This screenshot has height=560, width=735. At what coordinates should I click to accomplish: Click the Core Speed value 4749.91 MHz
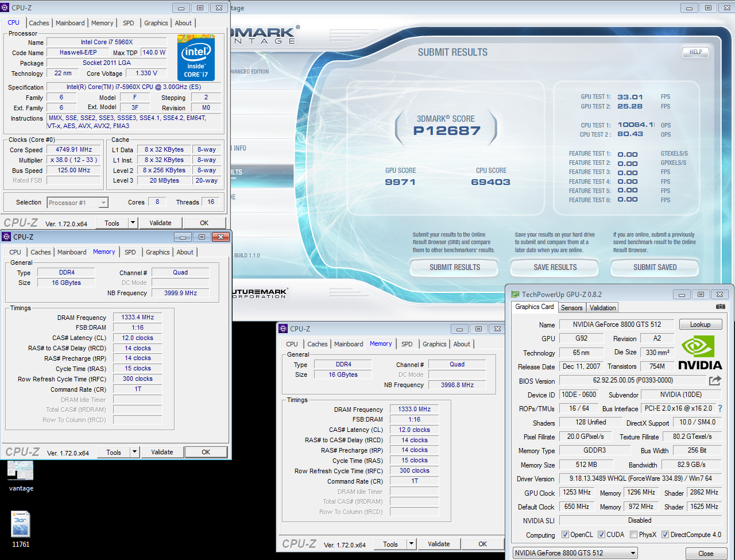pyautogui.click(x=73, y=149)
